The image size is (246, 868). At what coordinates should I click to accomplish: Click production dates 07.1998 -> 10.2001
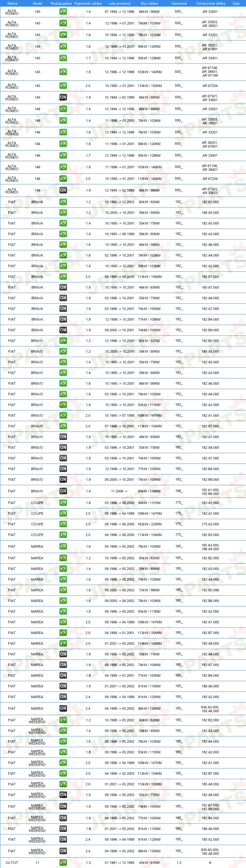click(x=120, y=426)
